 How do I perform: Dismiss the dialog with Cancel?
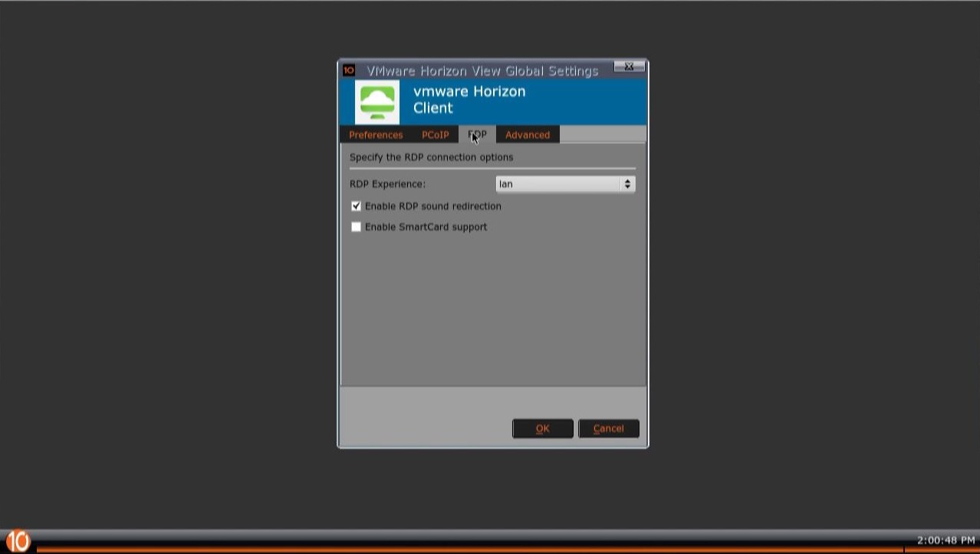[x=609, y=428]
